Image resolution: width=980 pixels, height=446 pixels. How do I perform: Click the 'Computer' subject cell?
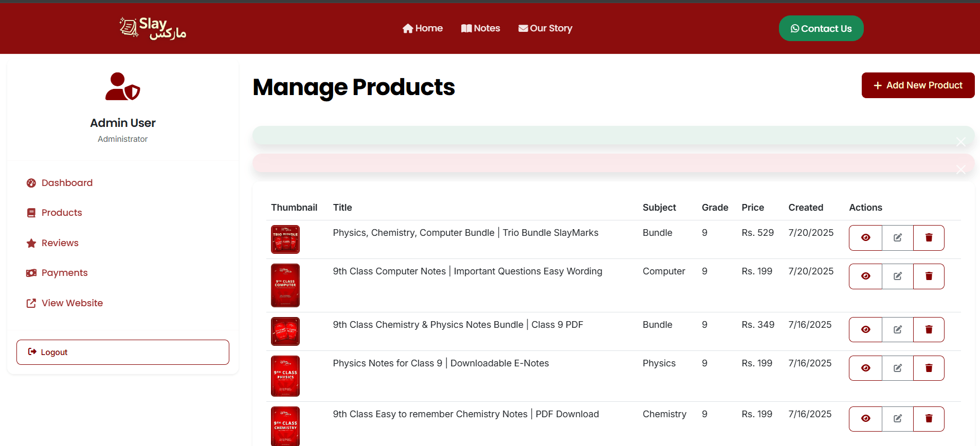click(x=664, y=271)
